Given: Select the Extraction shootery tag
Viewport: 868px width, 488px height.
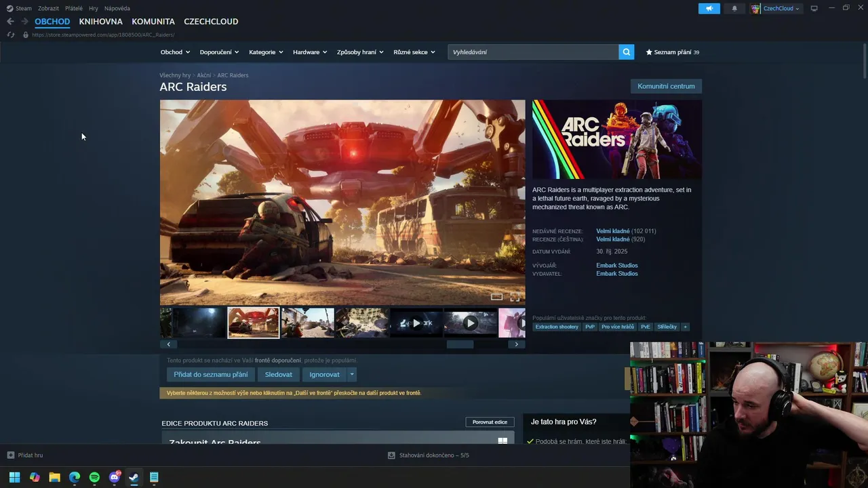Looking at the screenshot, I should coord(557,327).
